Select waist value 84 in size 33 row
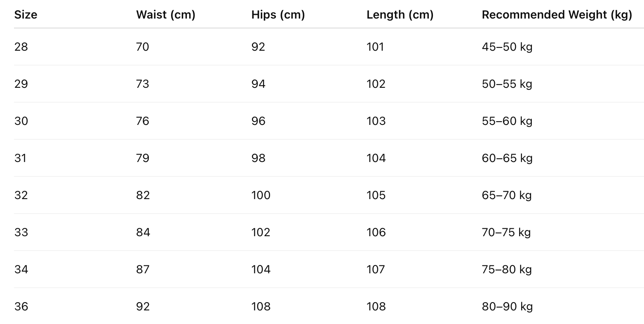 143,232
